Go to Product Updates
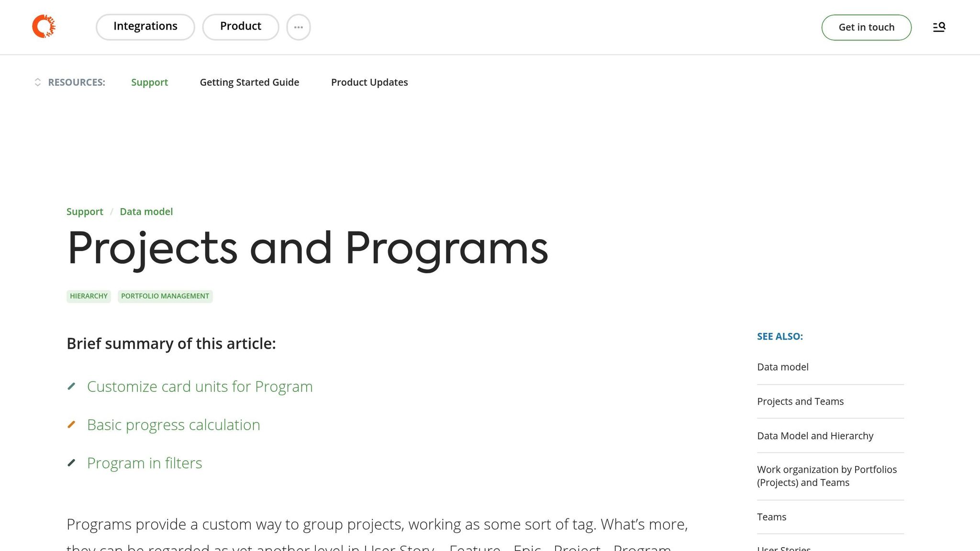The image size is (980, 551). click(x=369, y=82)
